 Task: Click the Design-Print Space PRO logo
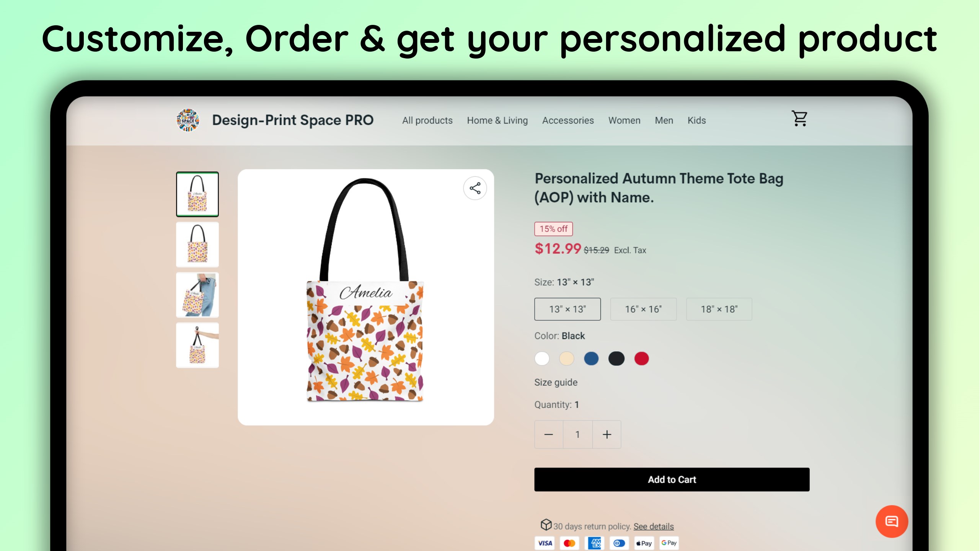pos(188,120)
